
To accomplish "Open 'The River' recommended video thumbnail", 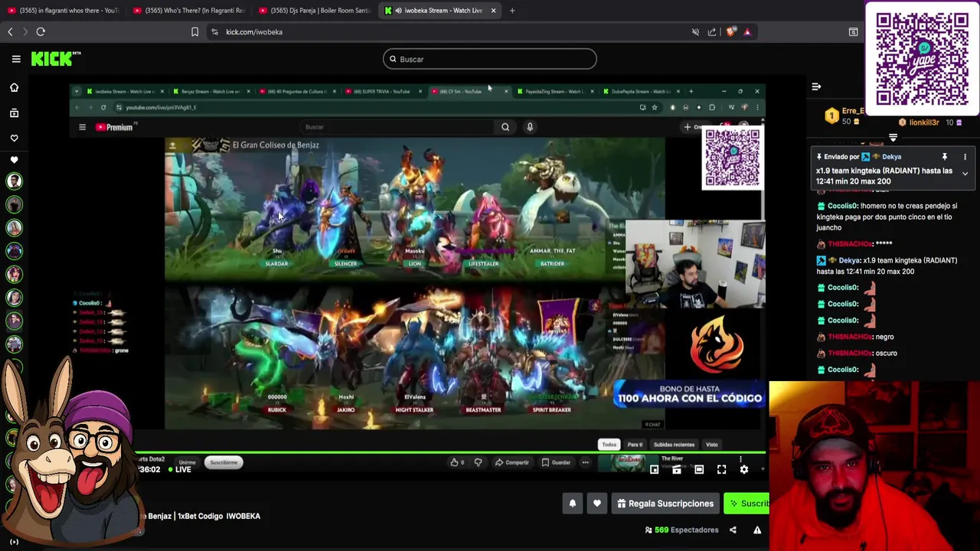I will pyautogui.click(x=628, y=461).
